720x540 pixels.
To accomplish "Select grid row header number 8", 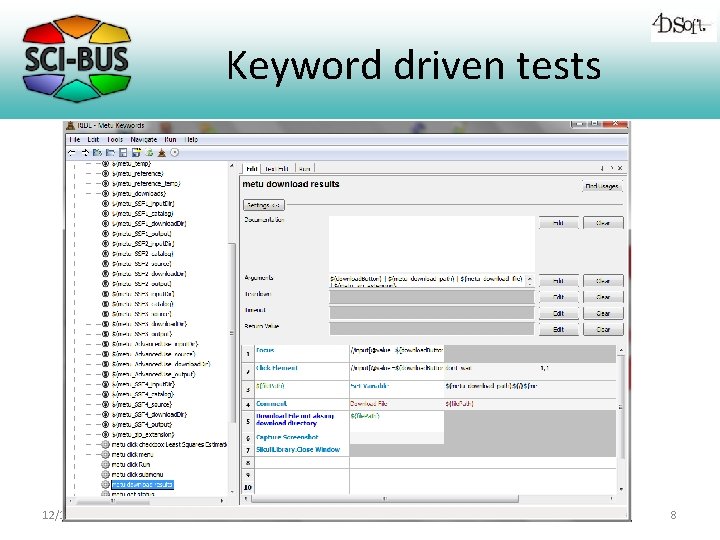I will point(248,462).
